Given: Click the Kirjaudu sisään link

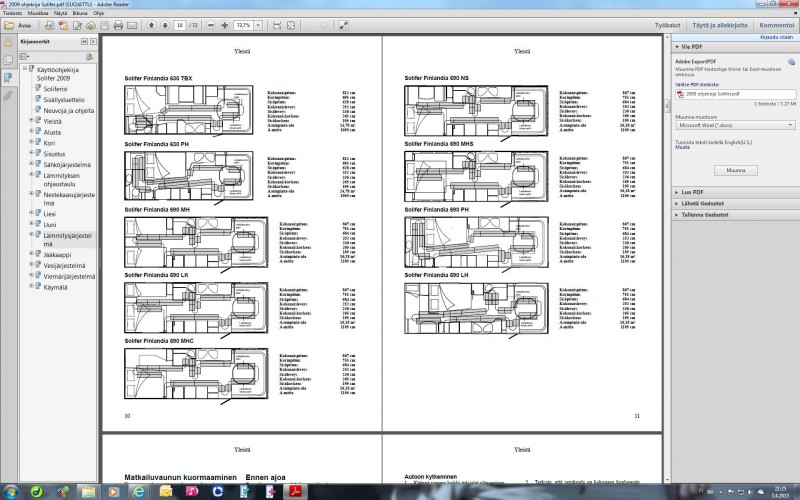Looking at the screenshot, I should pyautogui.click(x=776, y=36).
